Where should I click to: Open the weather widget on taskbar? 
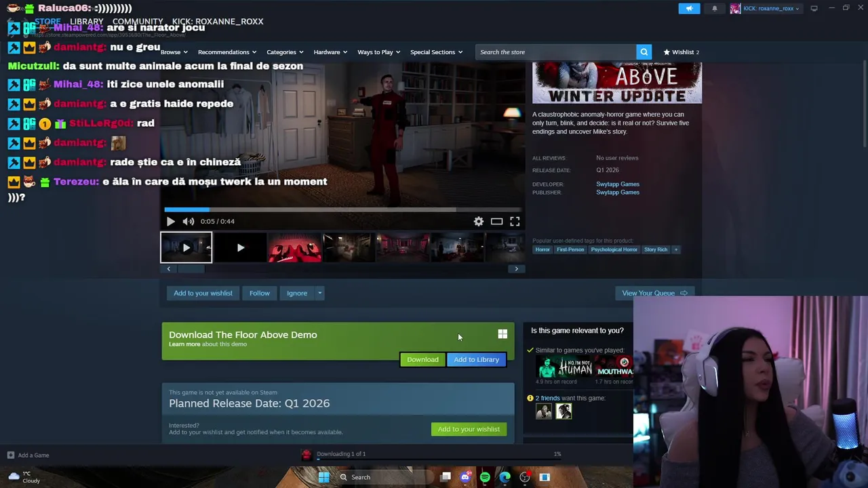(x=24, y=477)
